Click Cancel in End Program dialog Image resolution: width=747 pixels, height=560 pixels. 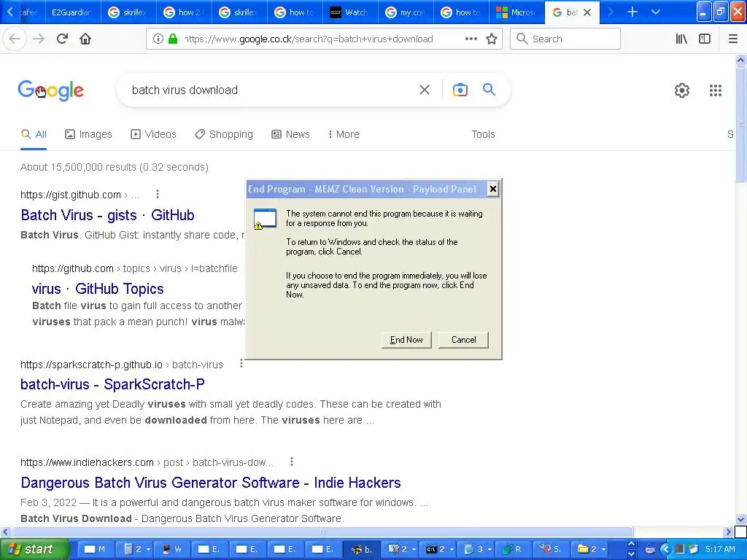click(463, 340)
